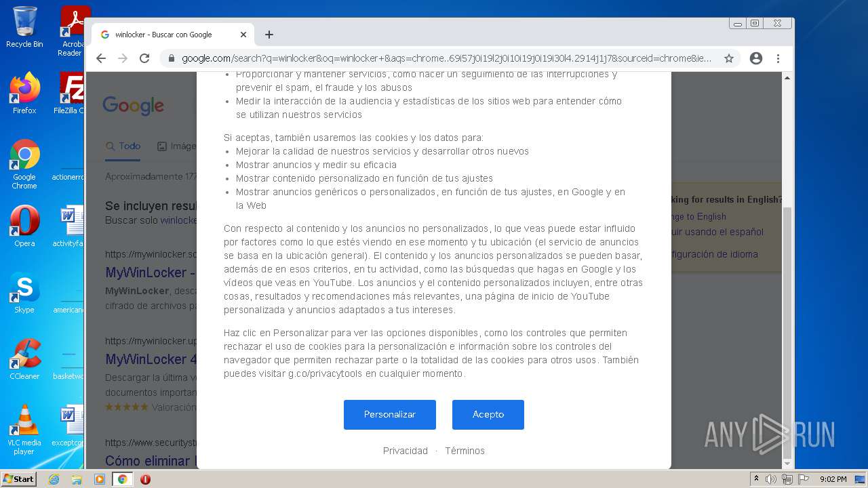
Task: Select the Todo search tab
Action: 123,146
